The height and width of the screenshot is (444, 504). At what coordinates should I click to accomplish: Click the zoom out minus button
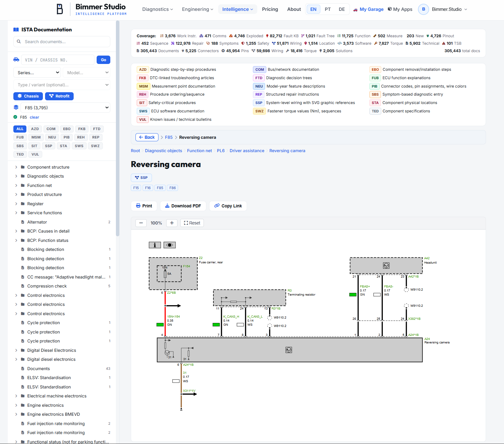pyautogui.click(x=141, y=223)
